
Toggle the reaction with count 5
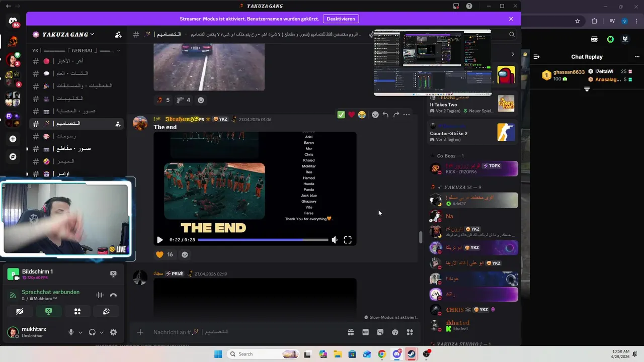163,100
